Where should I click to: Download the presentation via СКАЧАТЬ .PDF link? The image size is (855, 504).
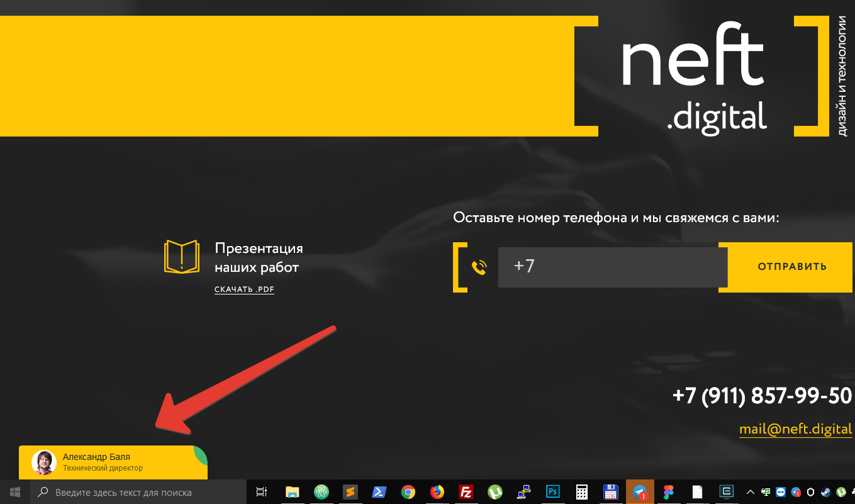244,290
